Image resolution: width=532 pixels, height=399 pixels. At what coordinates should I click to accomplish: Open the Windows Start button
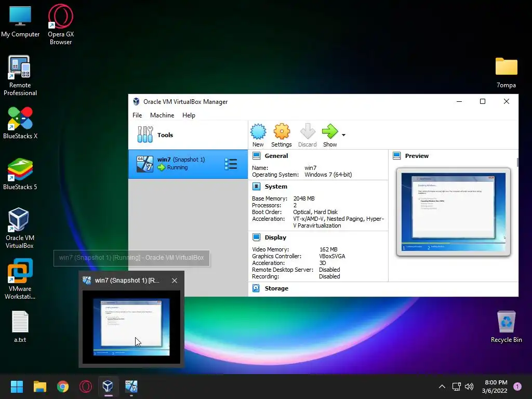tap(17, 387)
